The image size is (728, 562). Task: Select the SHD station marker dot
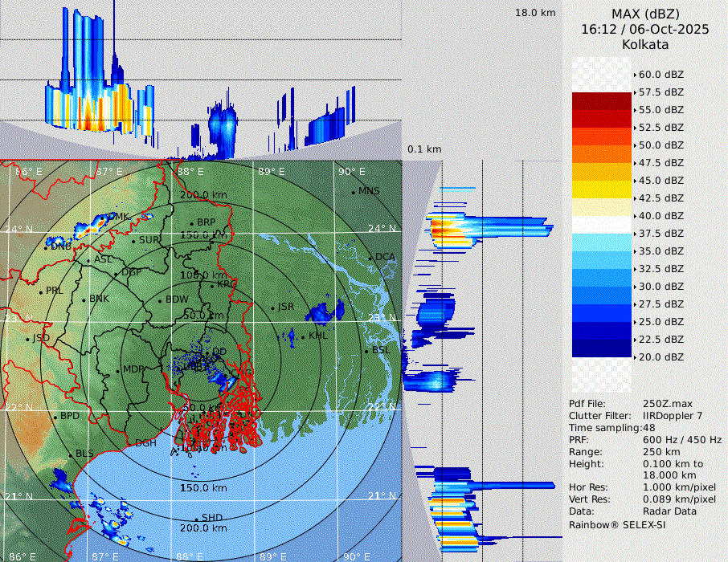pyautogui.click(x=196, y=519)
